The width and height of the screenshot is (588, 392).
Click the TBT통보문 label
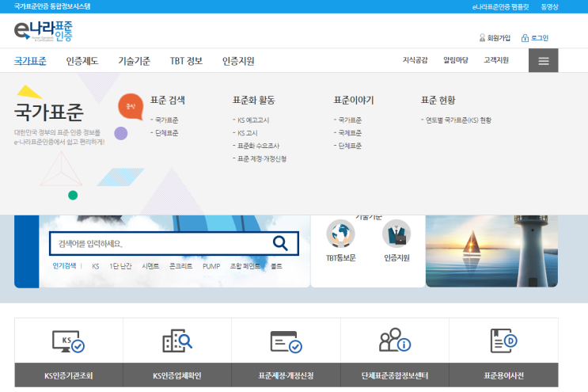coord(341,257)
